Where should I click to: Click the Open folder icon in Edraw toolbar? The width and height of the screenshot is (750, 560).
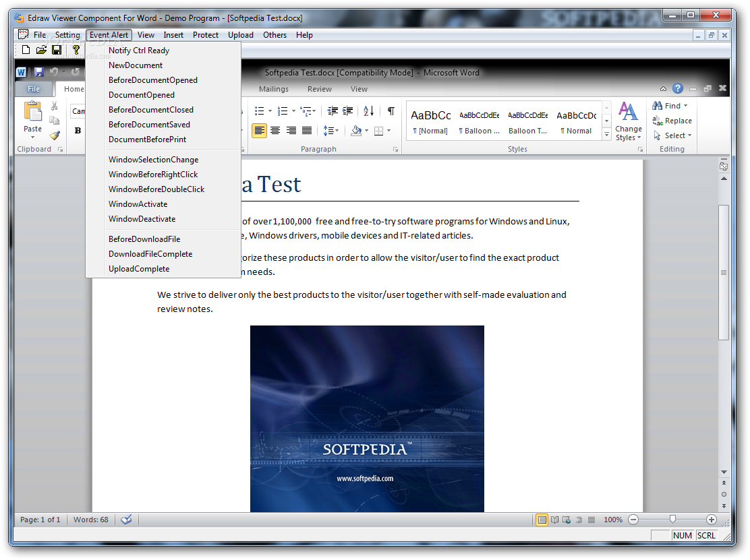point(41,50)
